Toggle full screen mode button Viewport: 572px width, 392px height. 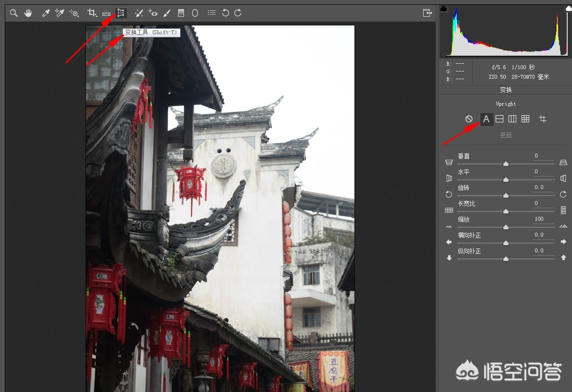click(427, 13)
